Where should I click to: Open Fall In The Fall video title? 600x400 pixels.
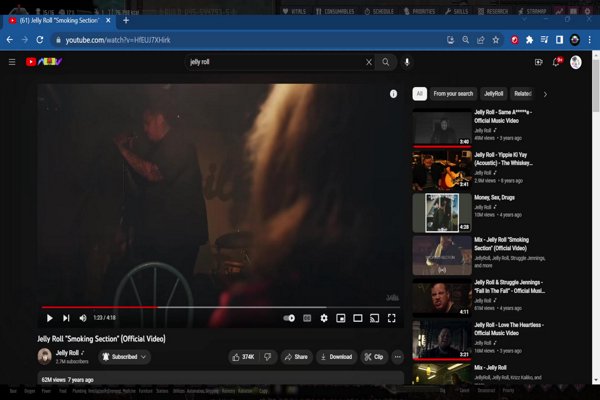point(509,286)
